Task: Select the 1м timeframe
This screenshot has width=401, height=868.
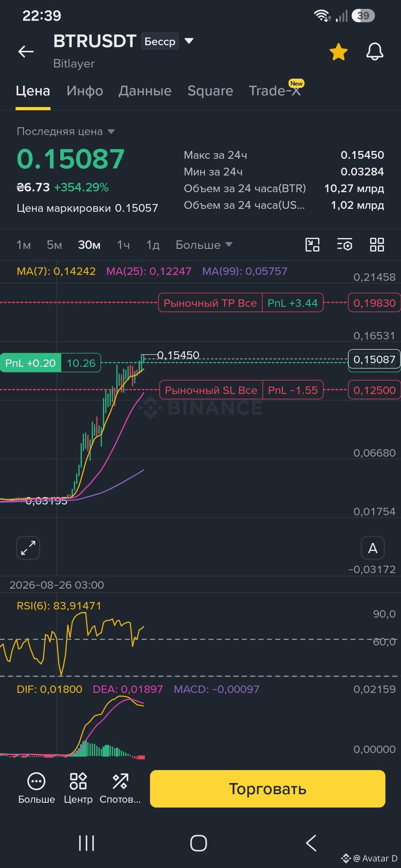Action: [24, 245]
